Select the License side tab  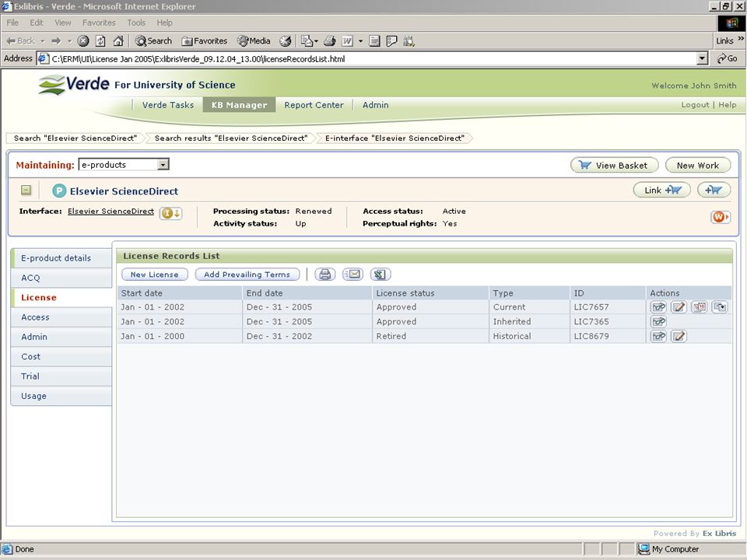[61, 298]
